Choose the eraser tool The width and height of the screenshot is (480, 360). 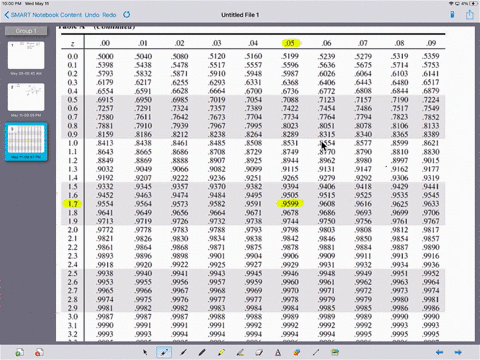pos(259,352)
